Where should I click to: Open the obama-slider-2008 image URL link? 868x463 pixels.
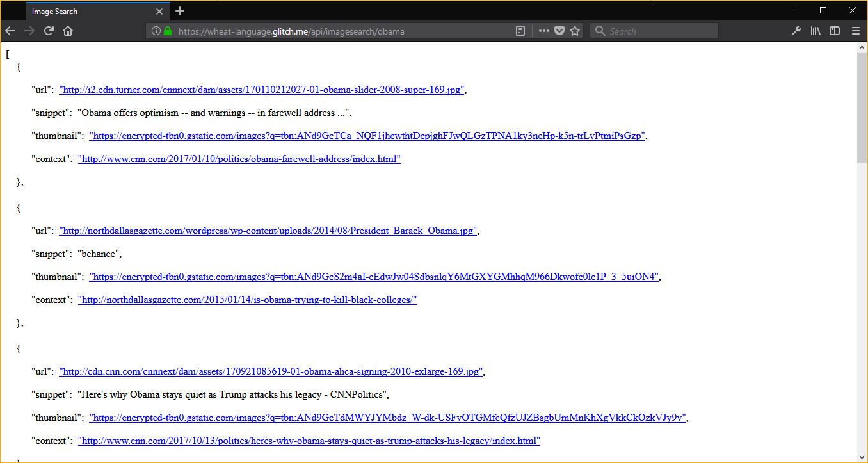tap(262, 90)
